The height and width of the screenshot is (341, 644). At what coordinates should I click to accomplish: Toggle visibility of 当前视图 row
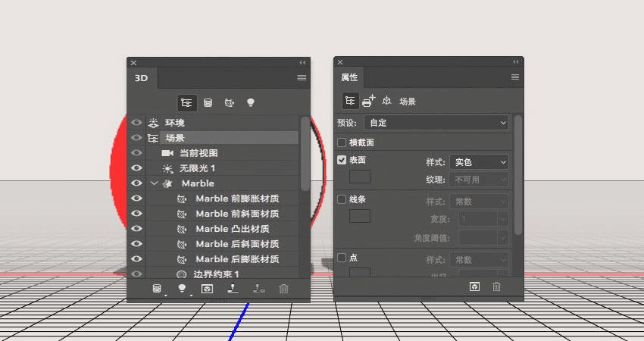coord(136,153)
